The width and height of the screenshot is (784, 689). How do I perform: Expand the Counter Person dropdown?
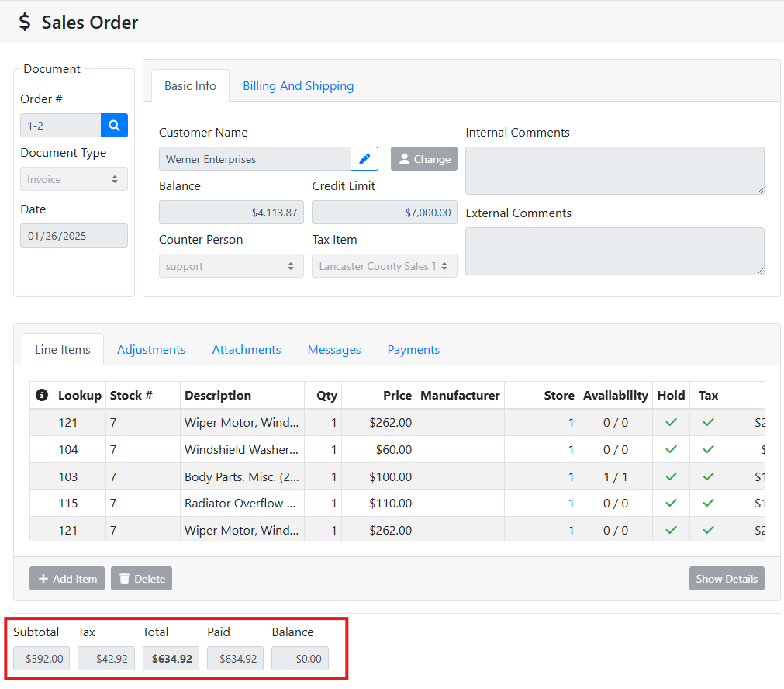click(231, 266)
